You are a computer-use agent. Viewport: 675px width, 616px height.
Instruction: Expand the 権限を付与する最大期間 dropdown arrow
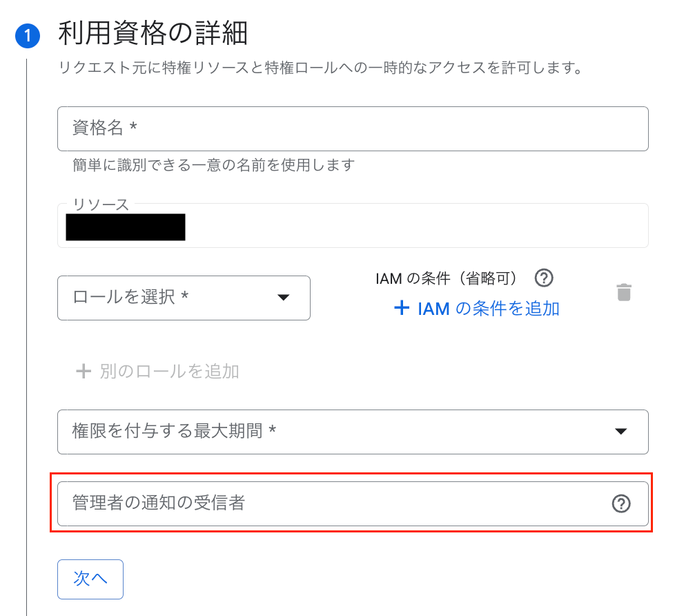point(620,432)
